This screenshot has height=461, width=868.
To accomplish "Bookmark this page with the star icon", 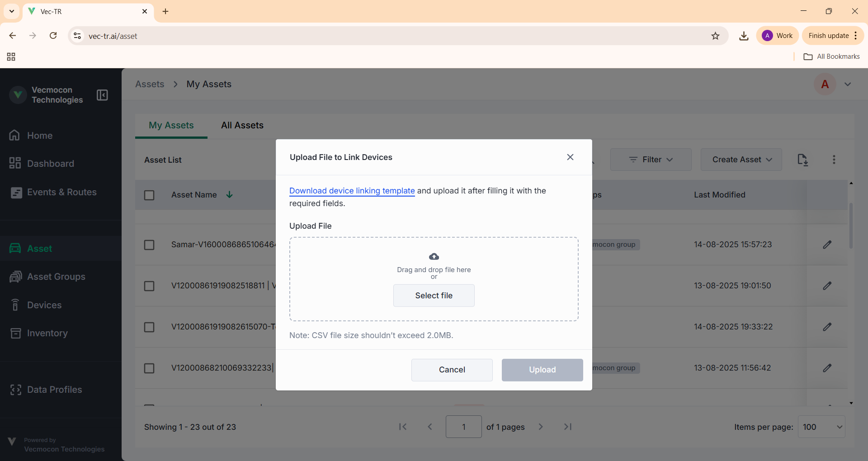I will (715, 36).
